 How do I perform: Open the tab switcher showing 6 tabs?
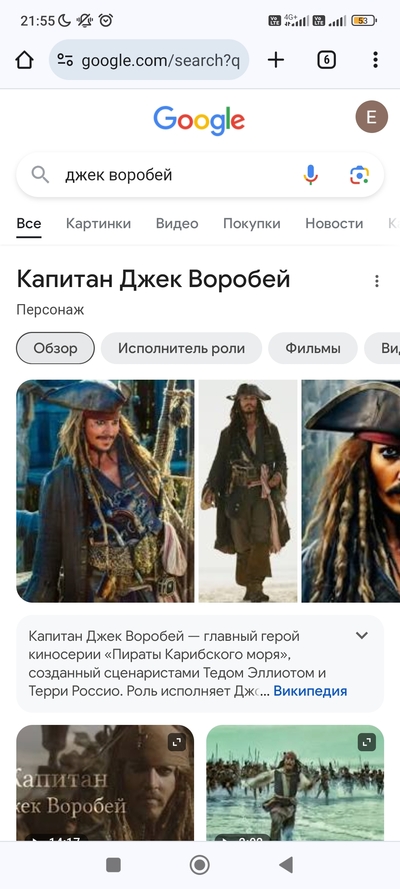pos(326,60)
